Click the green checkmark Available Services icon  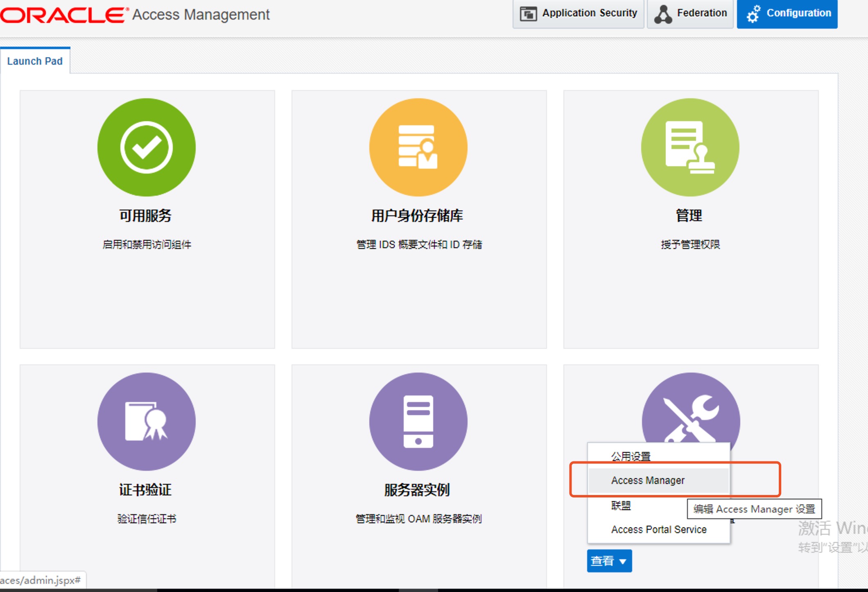(x=146, y=147)
